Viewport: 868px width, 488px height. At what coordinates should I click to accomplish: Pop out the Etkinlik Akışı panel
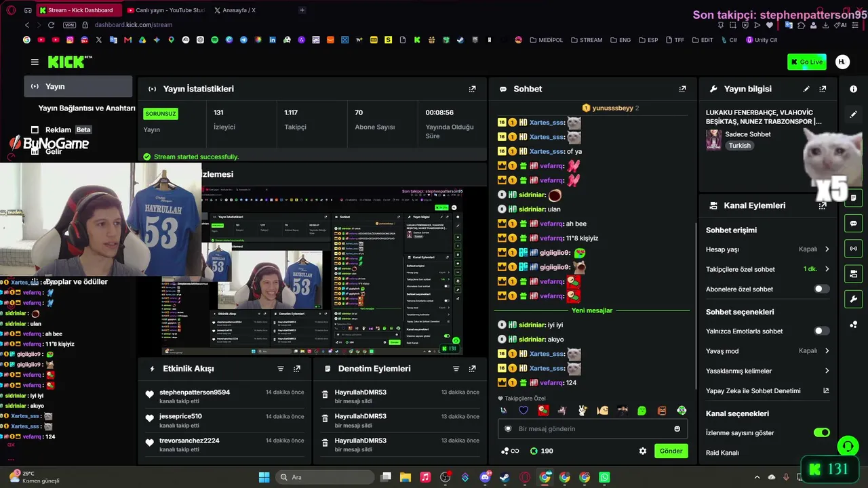(297, 369)
